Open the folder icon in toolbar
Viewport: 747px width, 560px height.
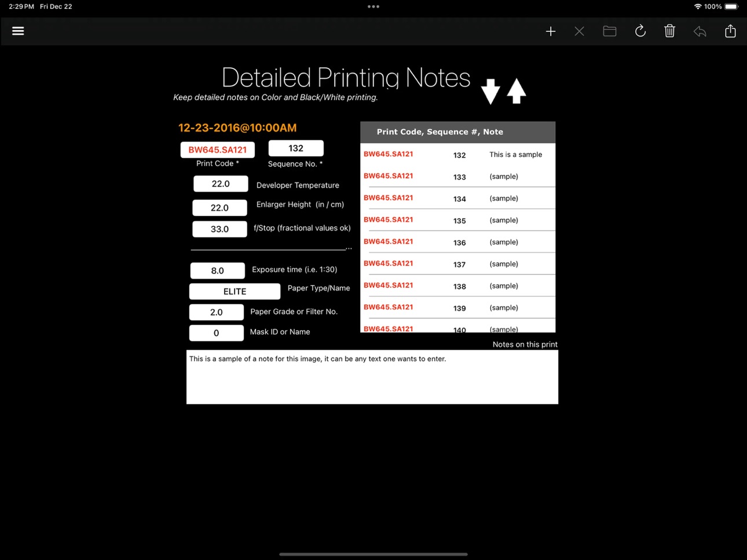pyautogui.click(x=610, y=31)
